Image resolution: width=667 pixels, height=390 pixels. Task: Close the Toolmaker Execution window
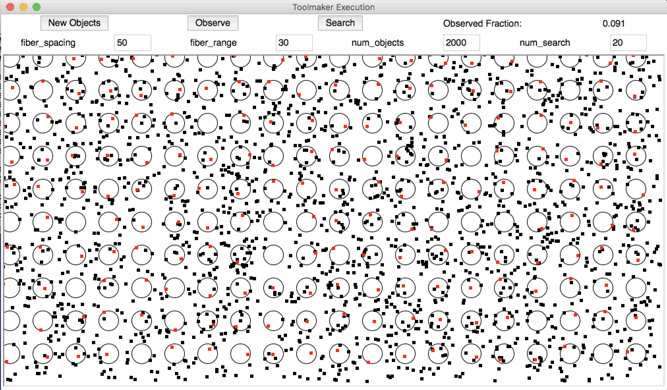tap(11, 7)
